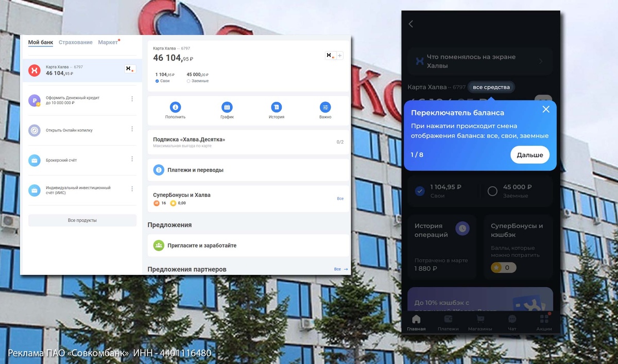Image resolution: width=618 pixels, height=364 pixels.
Task: Open three-dot menu for ИИС account
Action: 132,189
